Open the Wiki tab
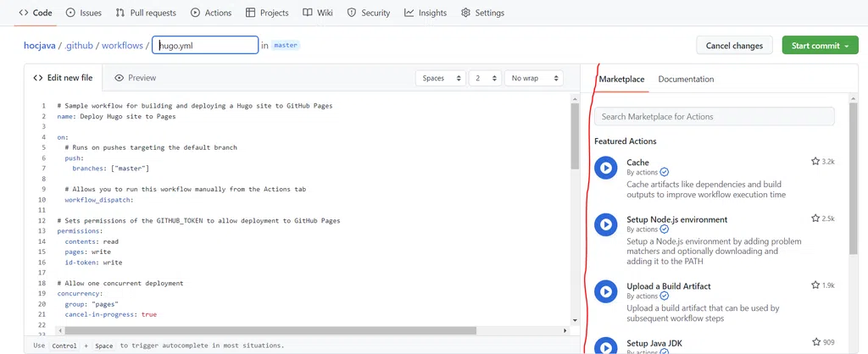Image resolution: width=868 pixels, height=354 pixels. pyautogui.click(x=318, y=13)
